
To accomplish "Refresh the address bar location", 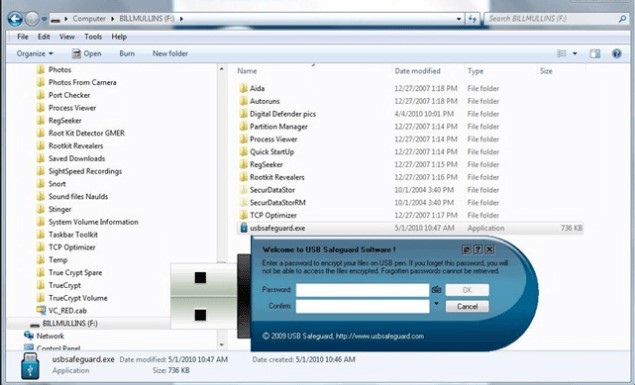I will click(x=472, y=19).
